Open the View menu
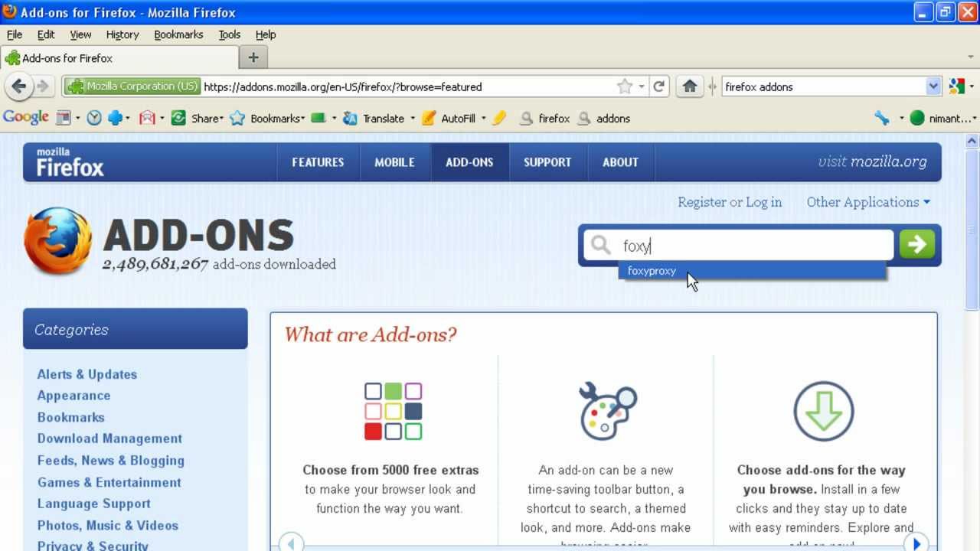 [x=80, y=34]
